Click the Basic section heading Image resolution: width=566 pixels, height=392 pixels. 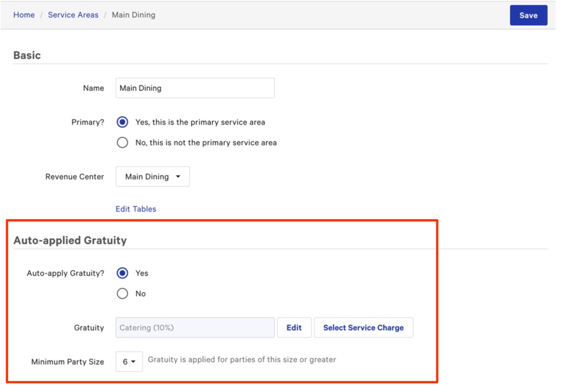[x=27, y=55]
